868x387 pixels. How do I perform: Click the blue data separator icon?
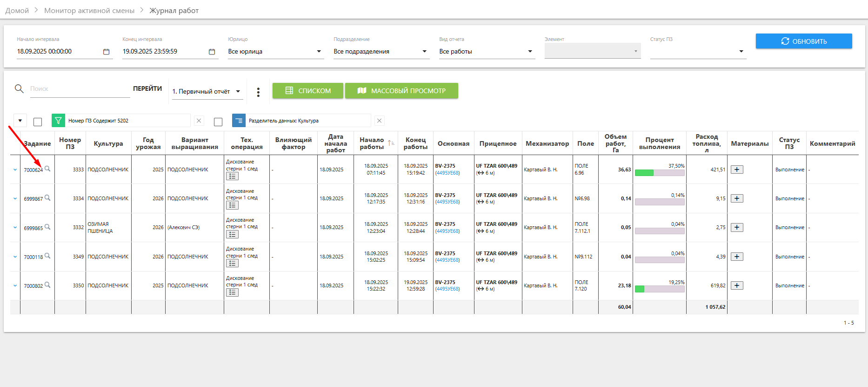coord(239,121)
